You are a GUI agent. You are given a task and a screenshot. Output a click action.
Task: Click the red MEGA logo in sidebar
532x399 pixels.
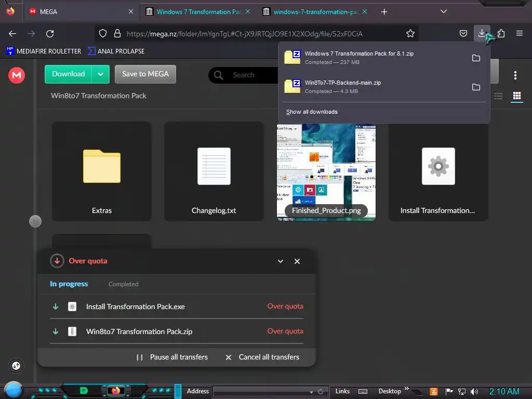[x=16, y=75]
